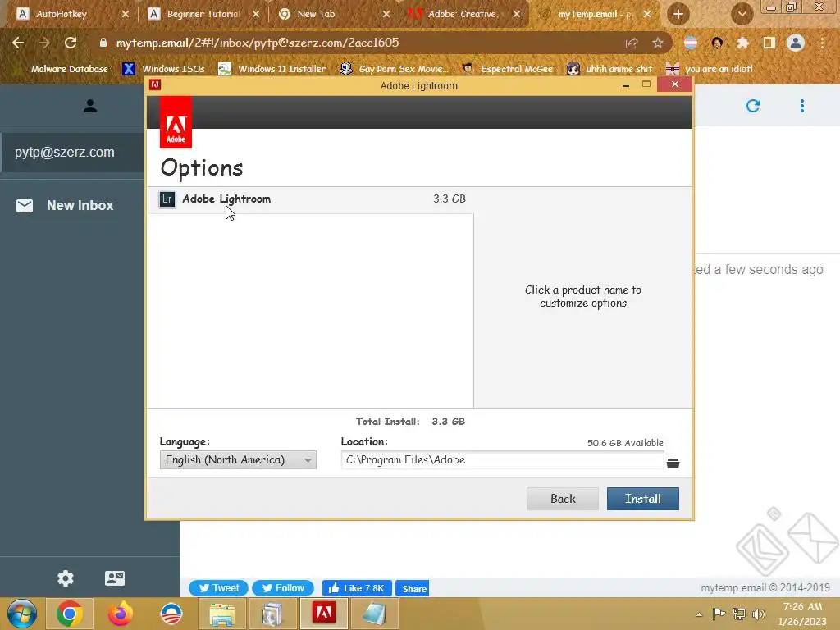Open mytemp.email settings gear
The width and height of the screenshot is (840, 630).
pyautogui.click(x=66, y=578)
